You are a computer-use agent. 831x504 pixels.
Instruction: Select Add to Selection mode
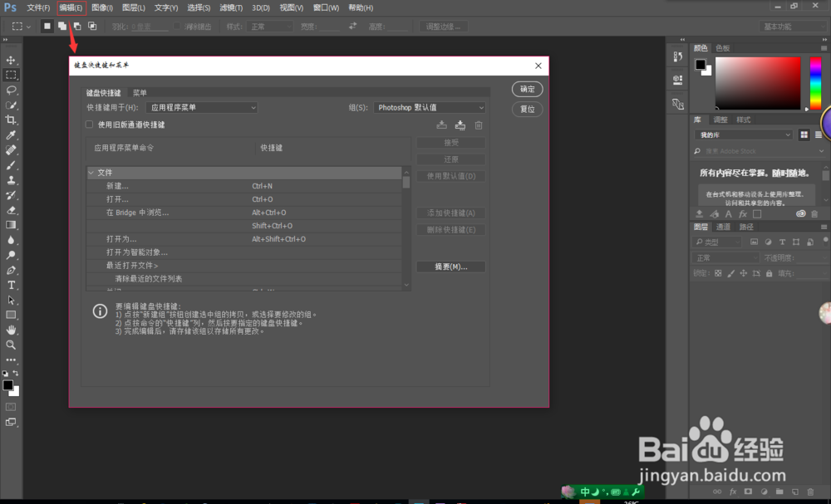click(62, 26)
